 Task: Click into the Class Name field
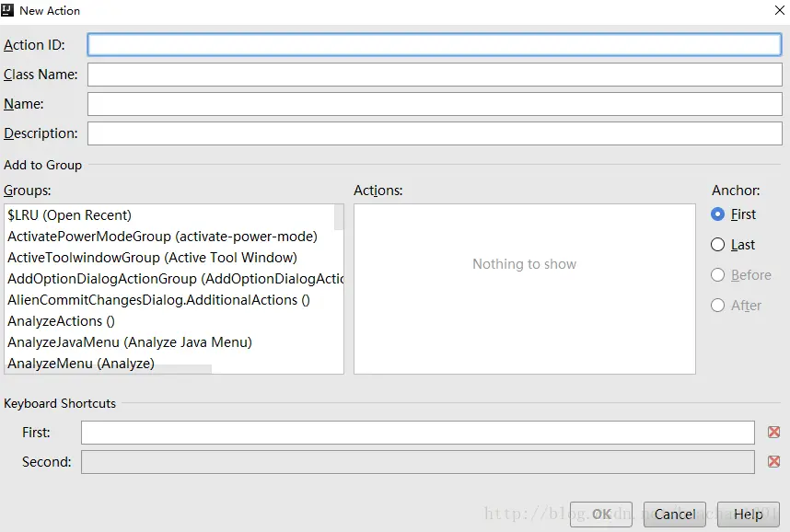pos(435,75)
